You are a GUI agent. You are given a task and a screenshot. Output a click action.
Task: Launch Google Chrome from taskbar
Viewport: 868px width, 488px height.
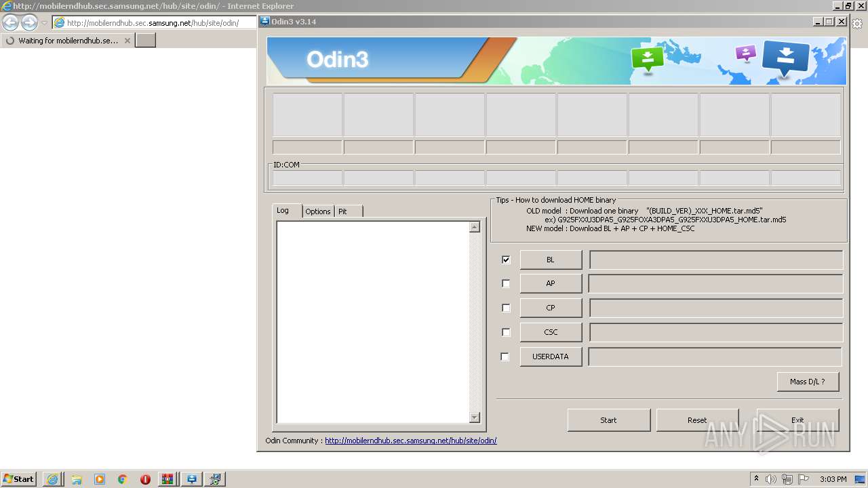click(123, 479)
